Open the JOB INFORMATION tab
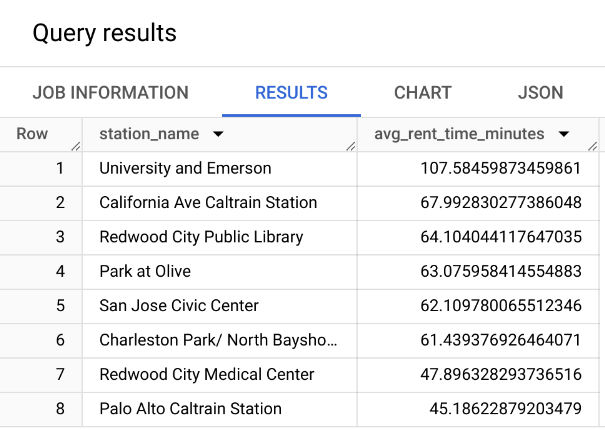Viewport: 605px width, 430px height. (x=110, y=93)
